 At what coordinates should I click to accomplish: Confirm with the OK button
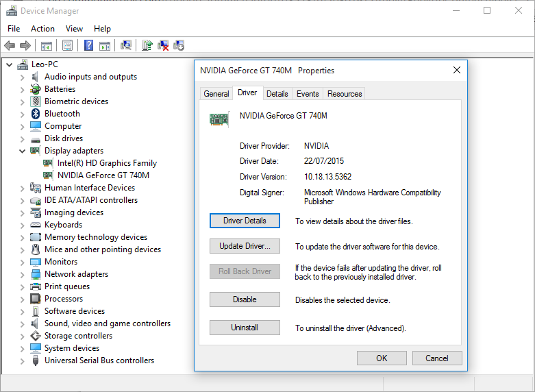point(382,358)
